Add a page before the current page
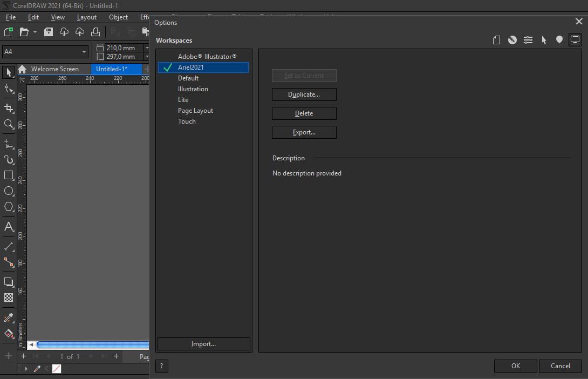The image size is (588, 379). (23, 356)
